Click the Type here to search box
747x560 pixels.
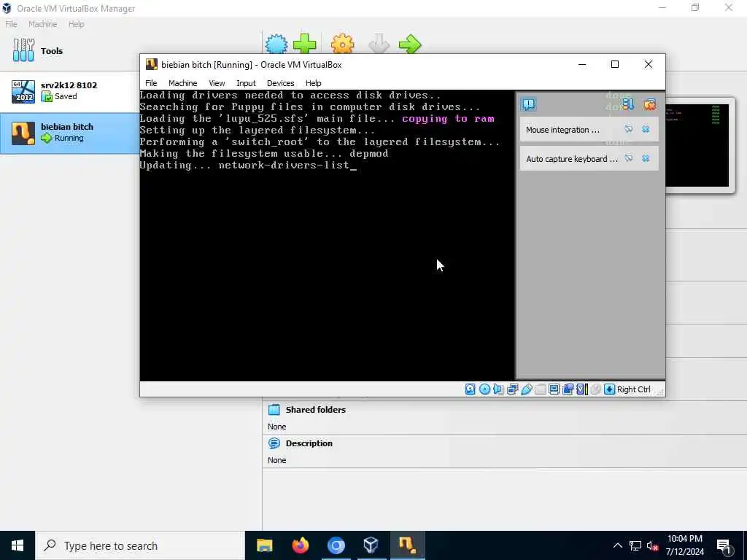pyautogui.click(x=140, y=545)
